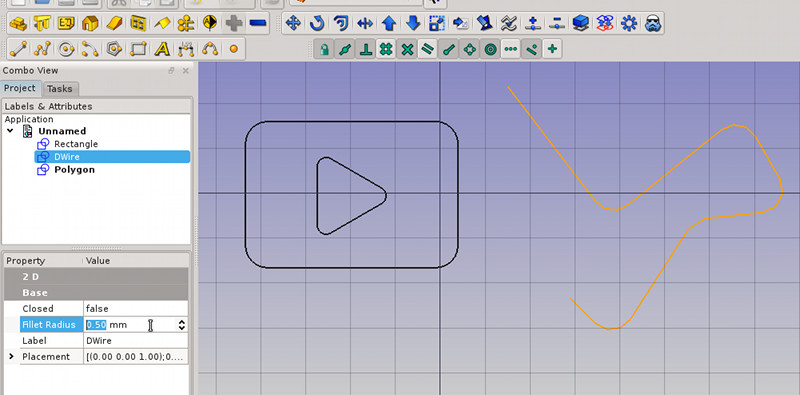Select DWire in the tree
This screenshot has width=800, height=395.
(x=66, y=157)
